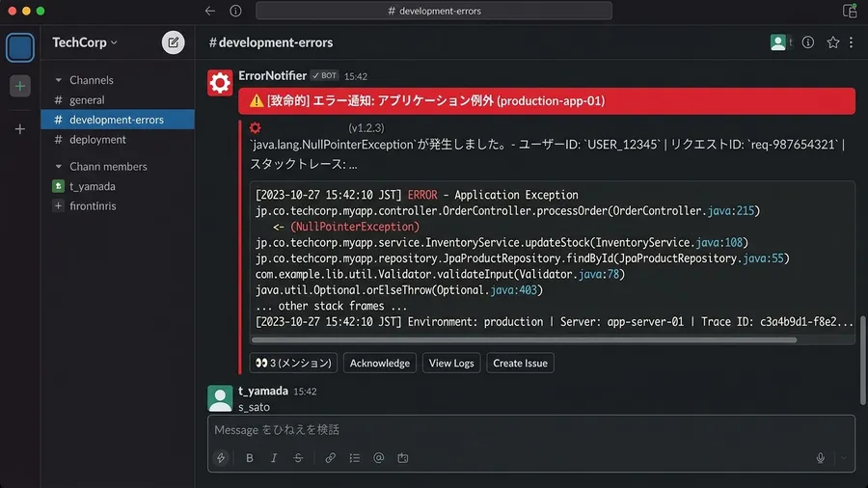Collapse the Channels section
868x488 pixels.
(x=58, y=80)
